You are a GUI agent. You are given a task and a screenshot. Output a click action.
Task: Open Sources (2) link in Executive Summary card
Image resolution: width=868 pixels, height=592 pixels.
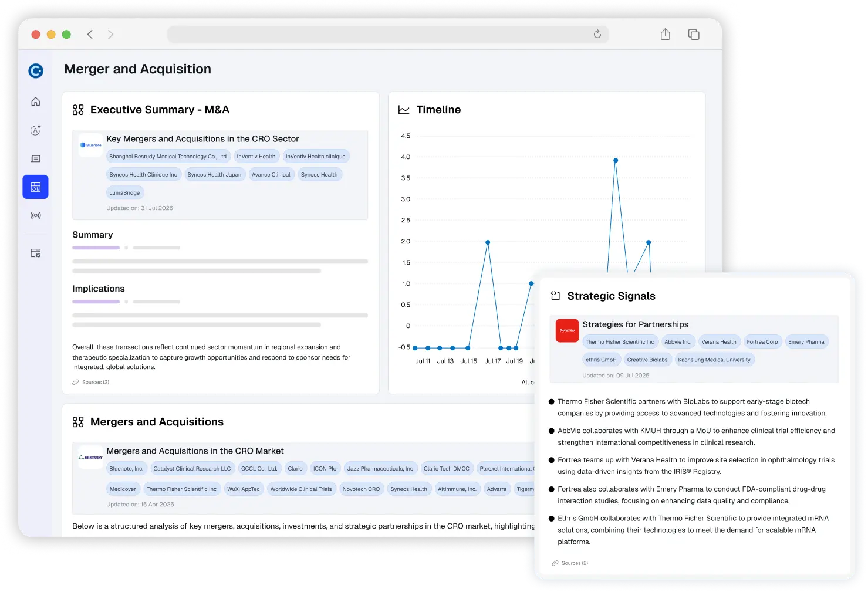[91, 382]
